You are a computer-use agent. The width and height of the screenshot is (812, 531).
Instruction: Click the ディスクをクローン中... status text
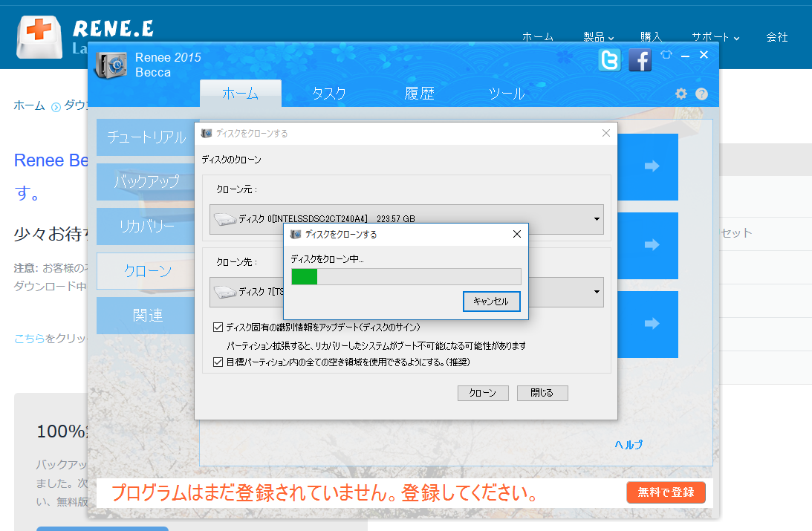point(328,259)
